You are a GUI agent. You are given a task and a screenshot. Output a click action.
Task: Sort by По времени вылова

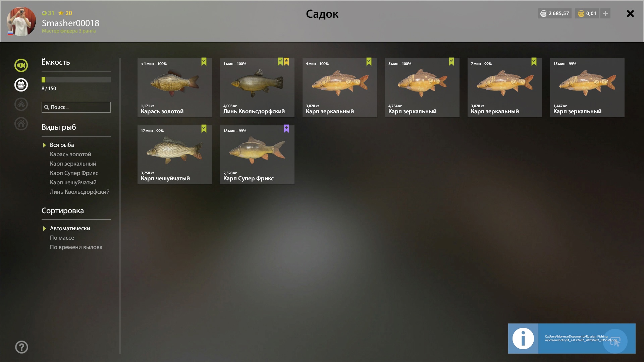click(76, 247)
